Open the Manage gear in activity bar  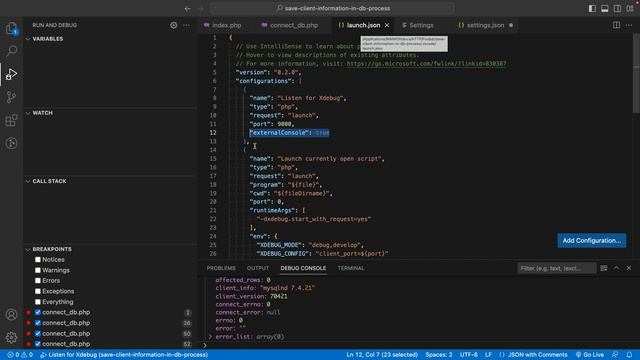coord(11,337)
